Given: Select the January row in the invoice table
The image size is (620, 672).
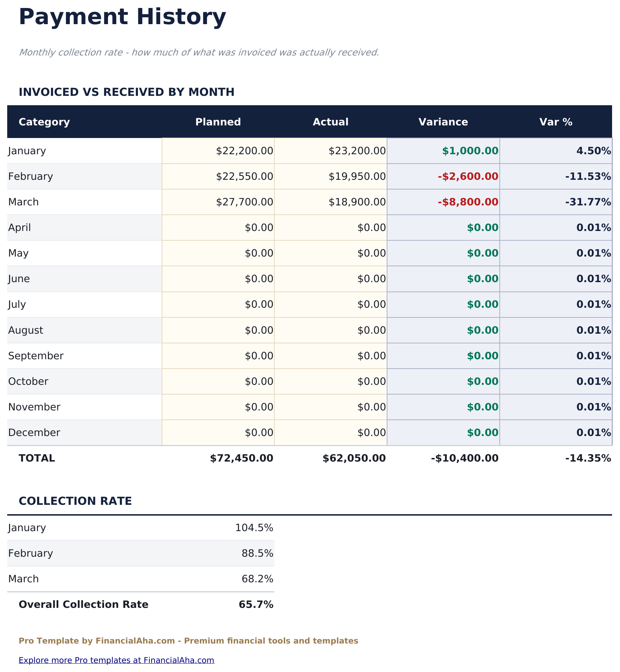Looking at the screenshot, I should (x=27, y=151).
